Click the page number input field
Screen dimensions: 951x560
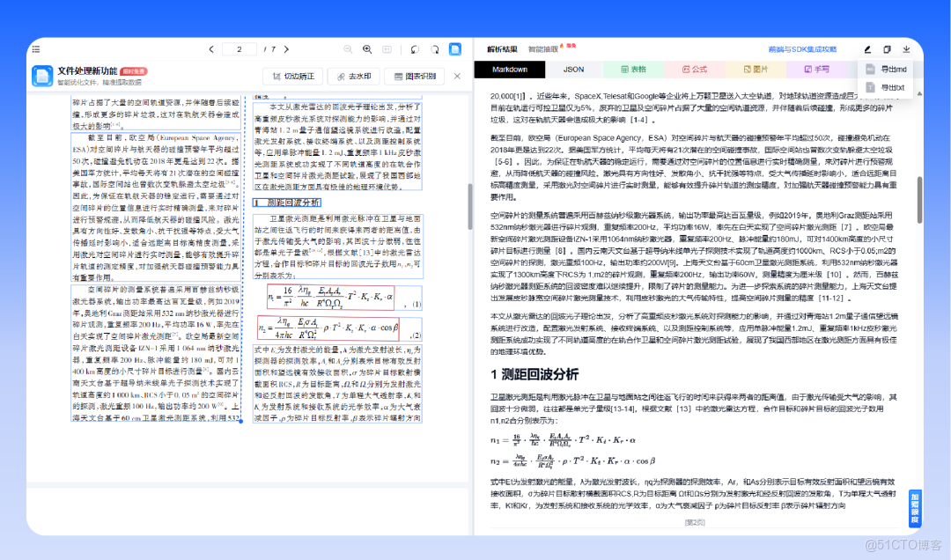click(240, 49)
